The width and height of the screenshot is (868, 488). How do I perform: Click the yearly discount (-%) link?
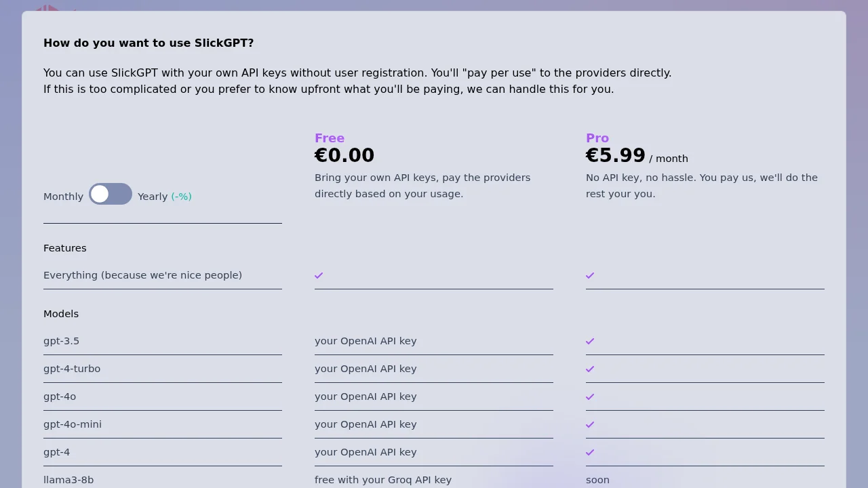coord(181,197)
